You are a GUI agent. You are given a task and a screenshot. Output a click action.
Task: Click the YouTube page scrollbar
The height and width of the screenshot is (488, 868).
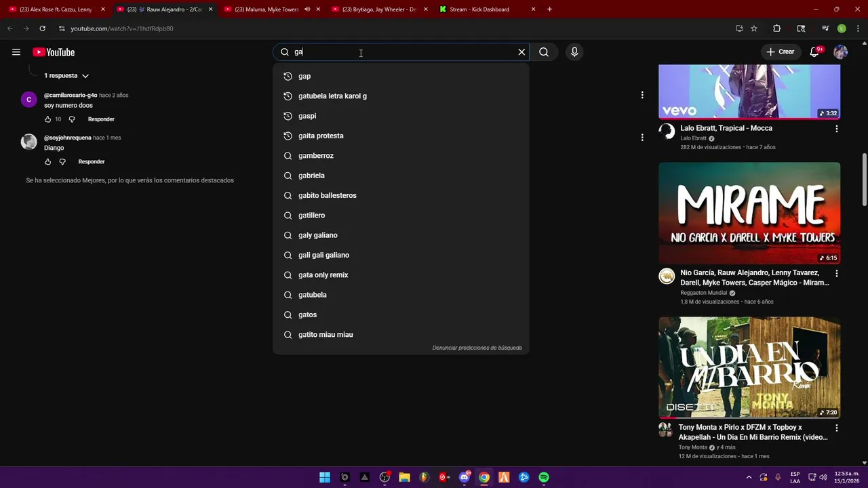(864, 180)
